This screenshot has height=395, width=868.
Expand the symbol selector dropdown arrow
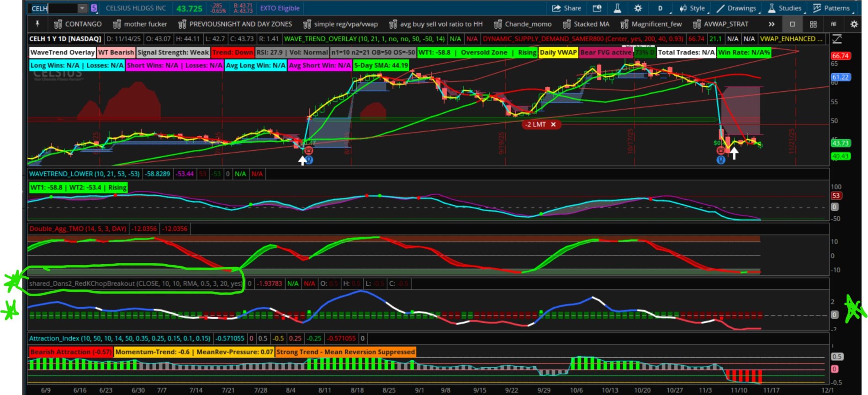pos(82,8)
